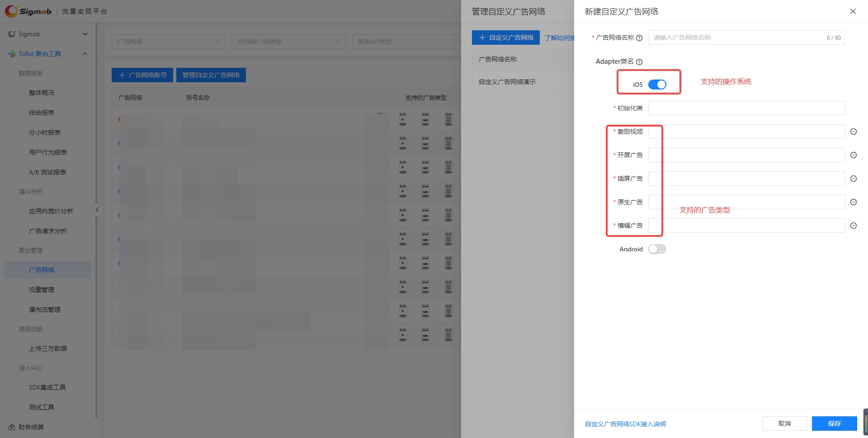Screen dimensions: 868x438
Task: Click the banner ad icon in the first table row
Action: point(425,119)
